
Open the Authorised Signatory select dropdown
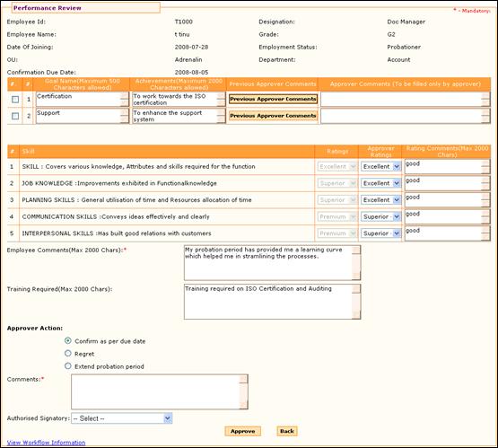click(122, 418)
